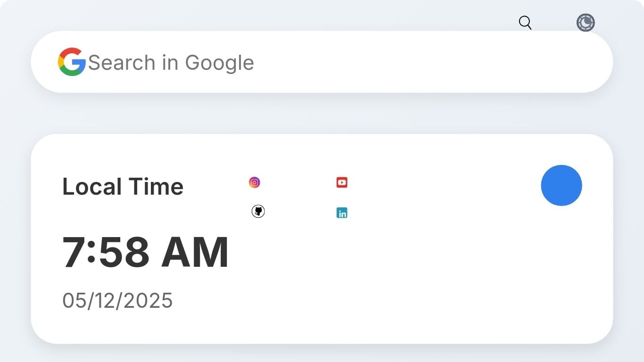Go to GitHub via the Octocat icon
Viewport: 644px width, 362px height.
point(258,212)
